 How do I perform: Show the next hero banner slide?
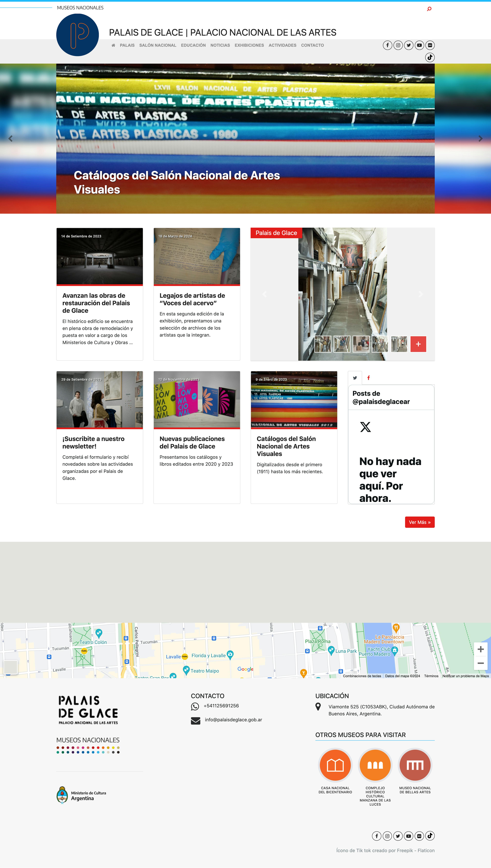[x=481, y=139]
